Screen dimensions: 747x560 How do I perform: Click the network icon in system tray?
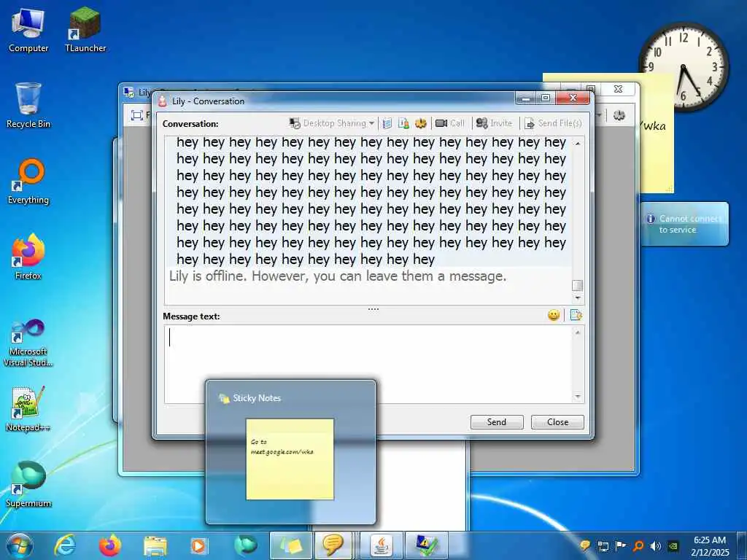(603, 545)
